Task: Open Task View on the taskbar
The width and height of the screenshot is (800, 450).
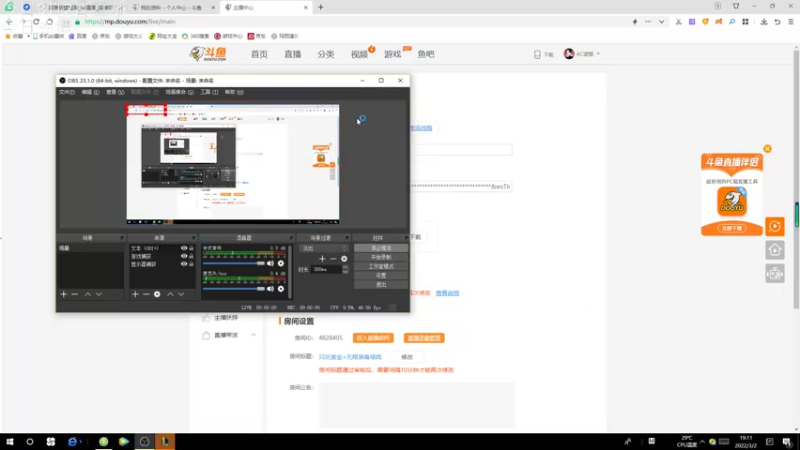Action: coord(51,442)
